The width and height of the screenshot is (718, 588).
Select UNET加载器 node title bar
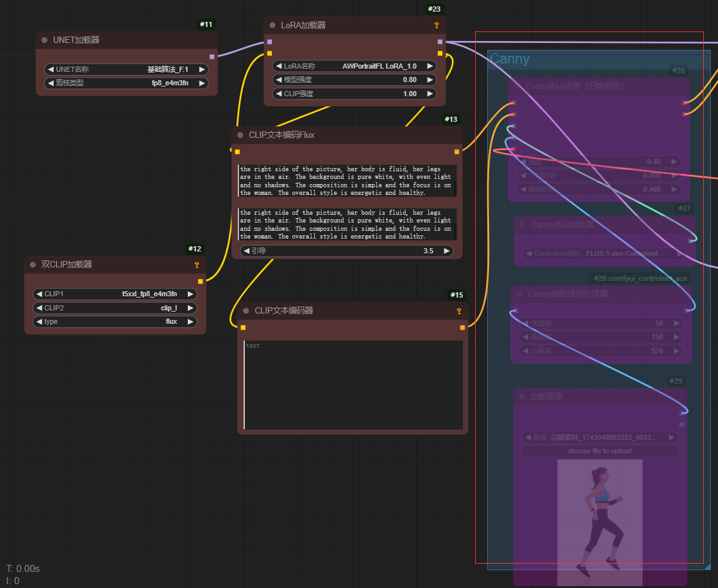coord(126,40)
